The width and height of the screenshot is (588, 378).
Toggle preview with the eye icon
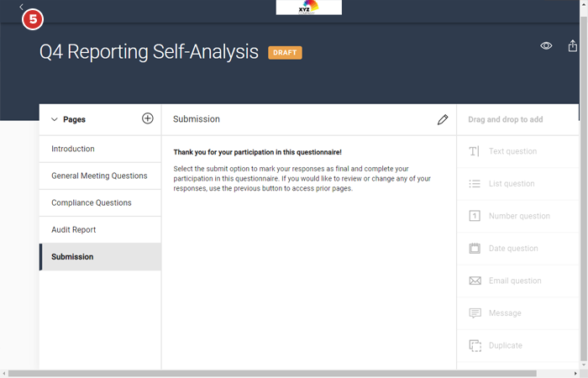pyautogui.click(x=546, y=46)
